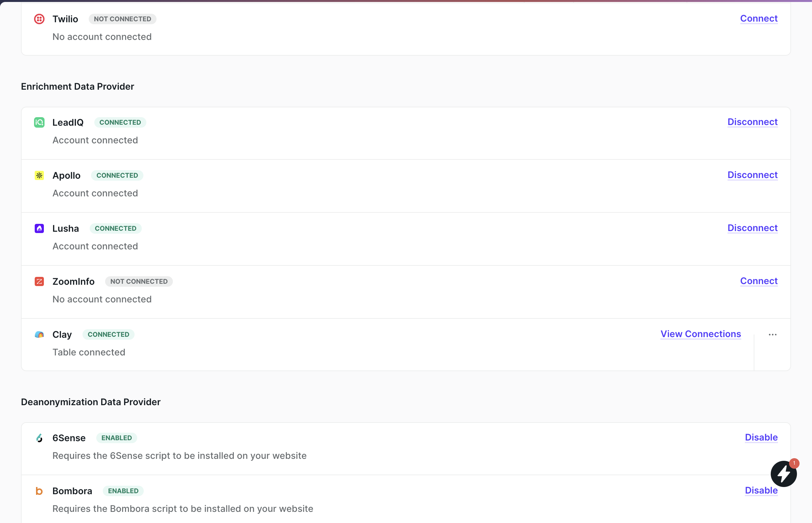Disconnect the Lusha integration
812x523 pixels.
[752, 228]
